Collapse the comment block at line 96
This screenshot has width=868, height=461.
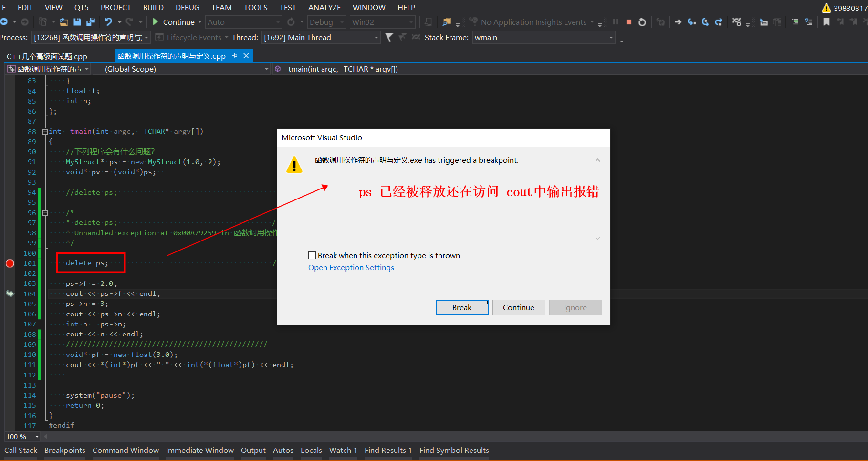(x=45, y=213)
